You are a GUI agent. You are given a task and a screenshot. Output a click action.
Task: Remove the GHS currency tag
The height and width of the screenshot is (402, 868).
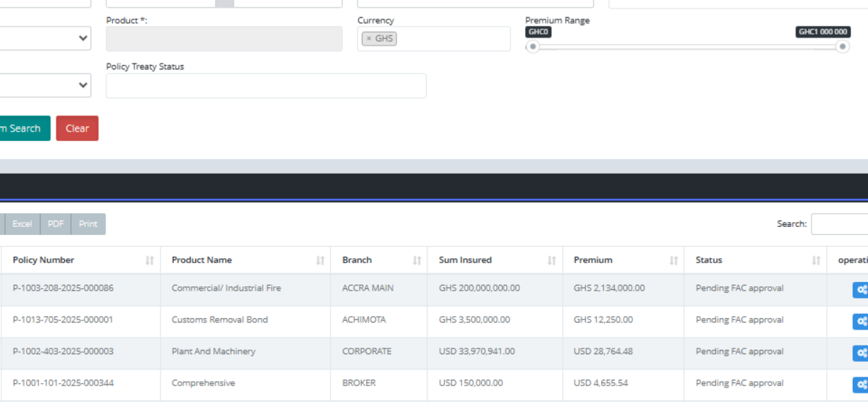[x=369, y=39]
